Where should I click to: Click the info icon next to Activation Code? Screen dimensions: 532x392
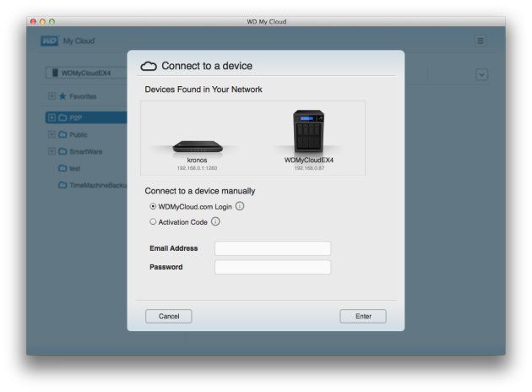click(215, 221)
